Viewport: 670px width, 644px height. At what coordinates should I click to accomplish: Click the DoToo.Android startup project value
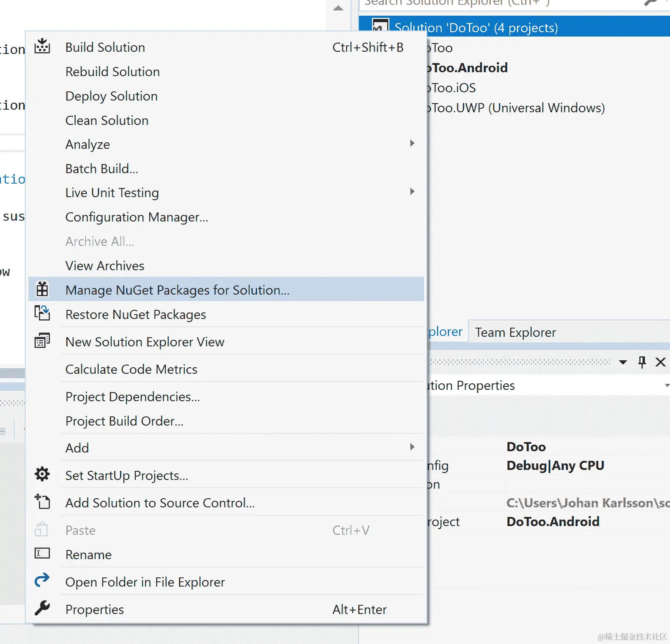[553, 521]
